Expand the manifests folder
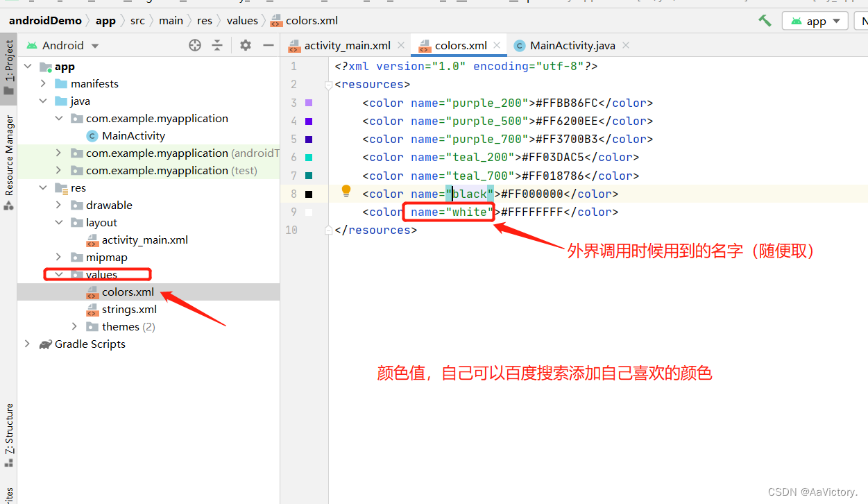 [x=43, y=83]
